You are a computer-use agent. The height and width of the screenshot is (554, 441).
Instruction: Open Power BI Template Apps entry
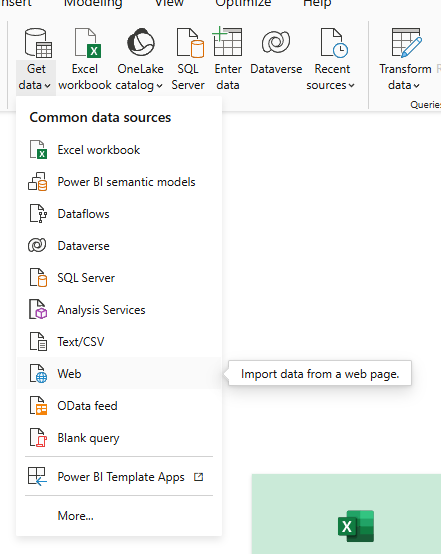(119, 477)
